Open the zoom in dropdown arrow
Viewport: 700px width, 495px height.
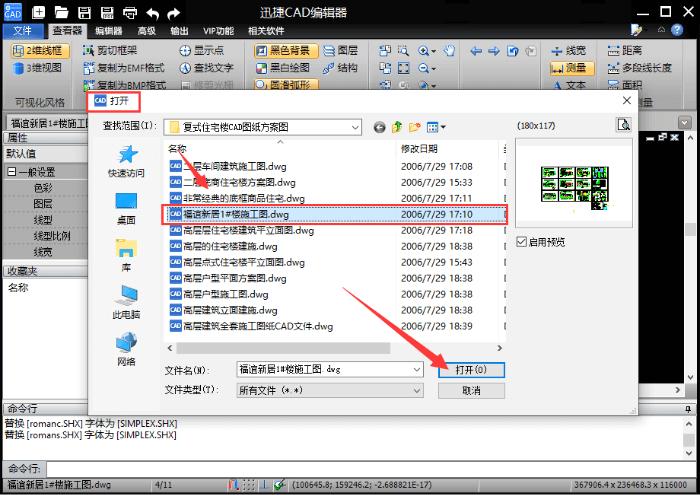(433, 51)
